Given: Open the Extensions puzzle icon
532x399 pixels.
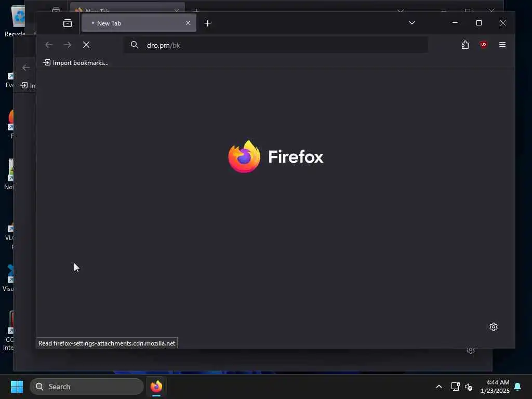Looking at the screenshot, I should (465, 45).
